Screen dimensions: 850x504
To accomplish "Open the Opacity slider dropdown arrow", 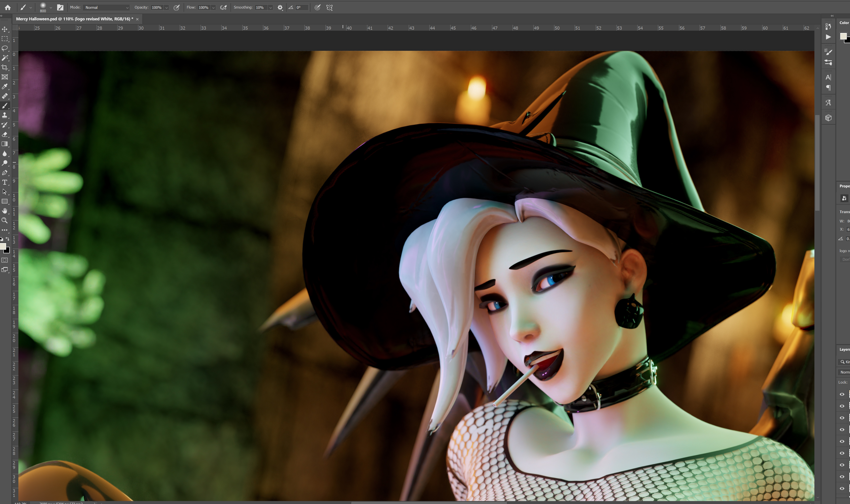I will tap(166, 7).
